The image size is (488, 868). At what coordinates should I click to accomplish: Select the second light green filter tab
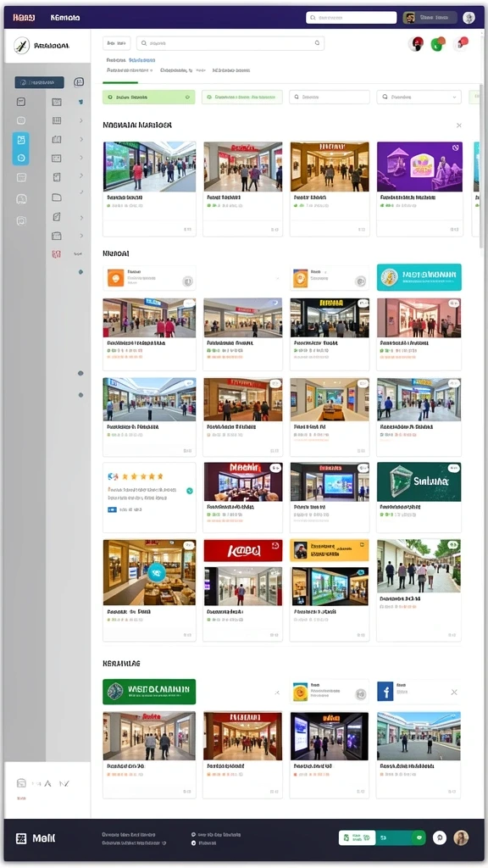tap(242, 97)
